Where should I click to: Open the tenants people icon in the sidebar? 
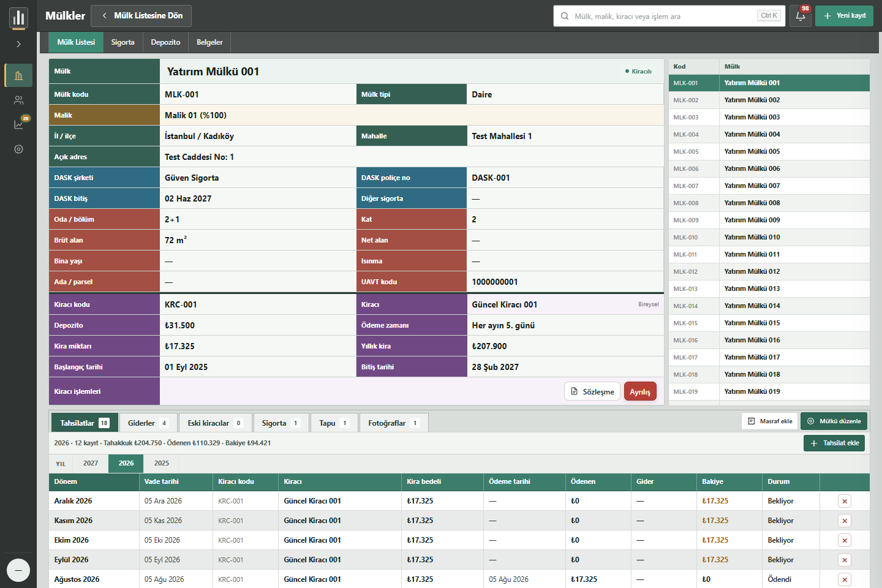[x=18, y=100]
